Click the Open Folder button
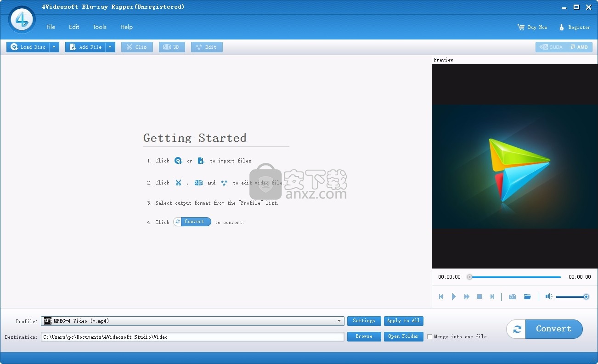This screenshot has height=364, width=598. 404,336
